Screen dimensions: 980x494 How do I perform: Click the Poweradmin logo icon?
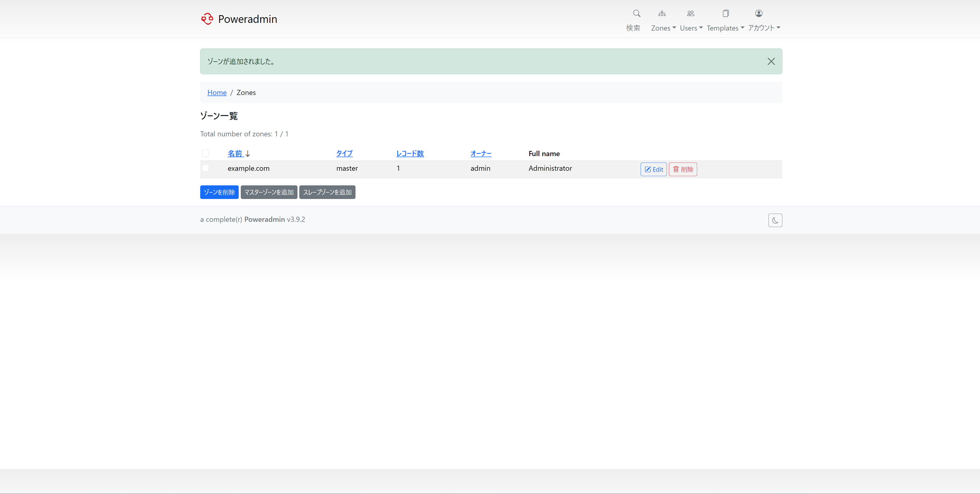(207, 19)
